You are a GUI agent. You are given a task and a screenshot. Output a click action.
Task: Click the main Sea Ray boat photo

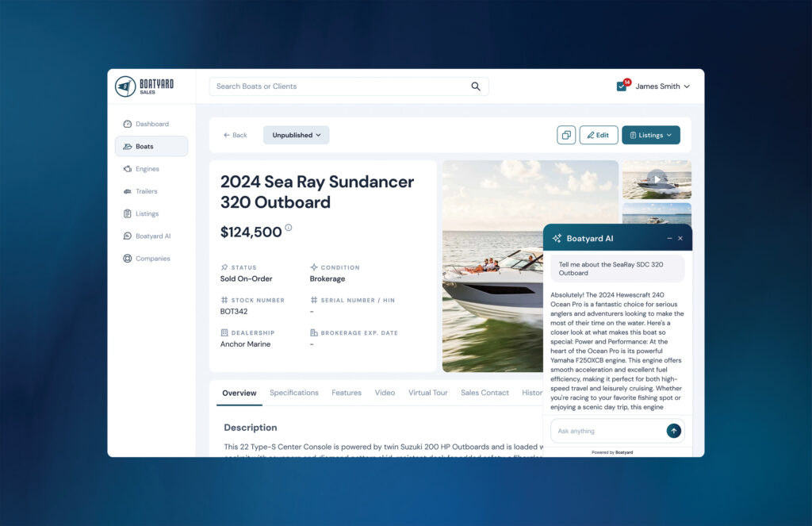[x=492, y=266]
